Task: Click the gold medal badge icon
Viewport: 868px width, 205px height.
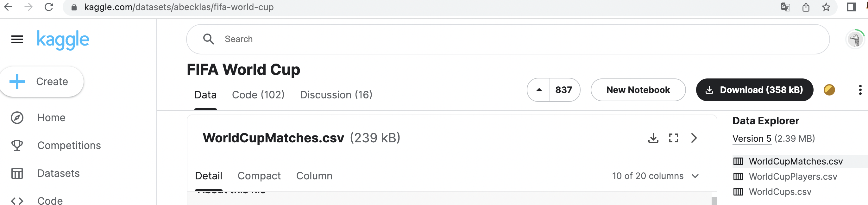Action: pyautogui.click(x=829, y=90)
